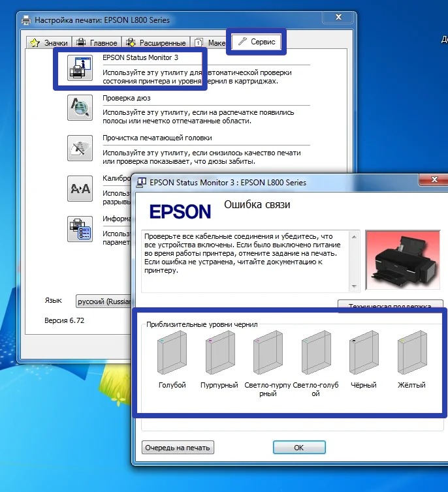Open the language dropdown showing русский (Russian)
448x492 pixels.
(104, 301)
